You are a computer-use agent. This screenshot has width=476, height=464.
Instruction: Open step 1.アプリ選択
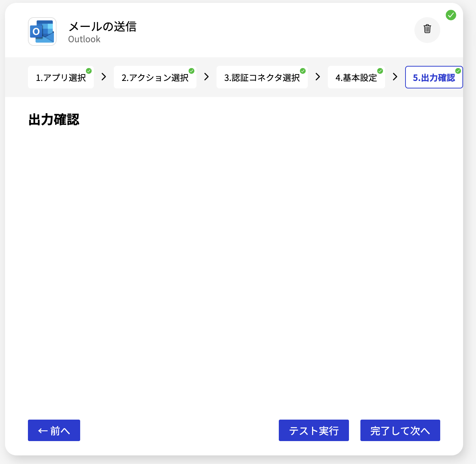pos(61,77)
